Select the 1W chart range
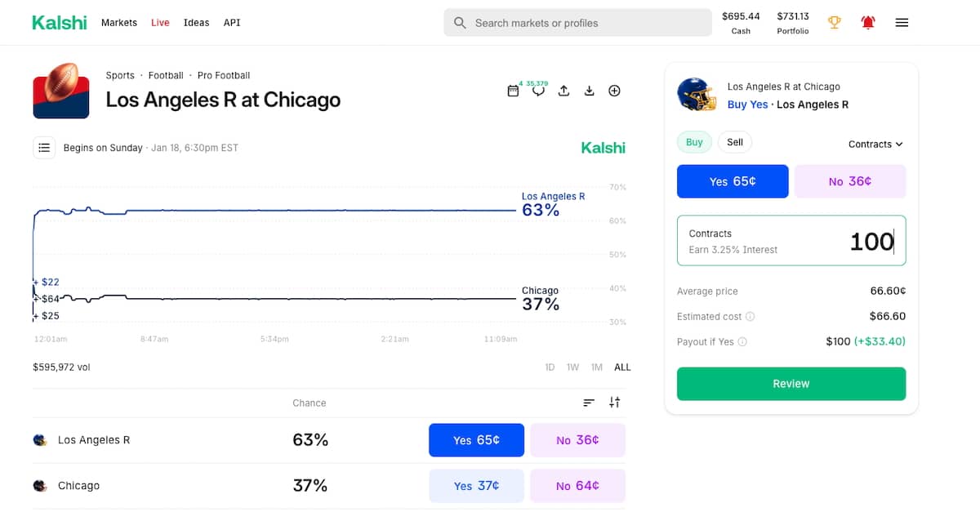 [573, 367]
